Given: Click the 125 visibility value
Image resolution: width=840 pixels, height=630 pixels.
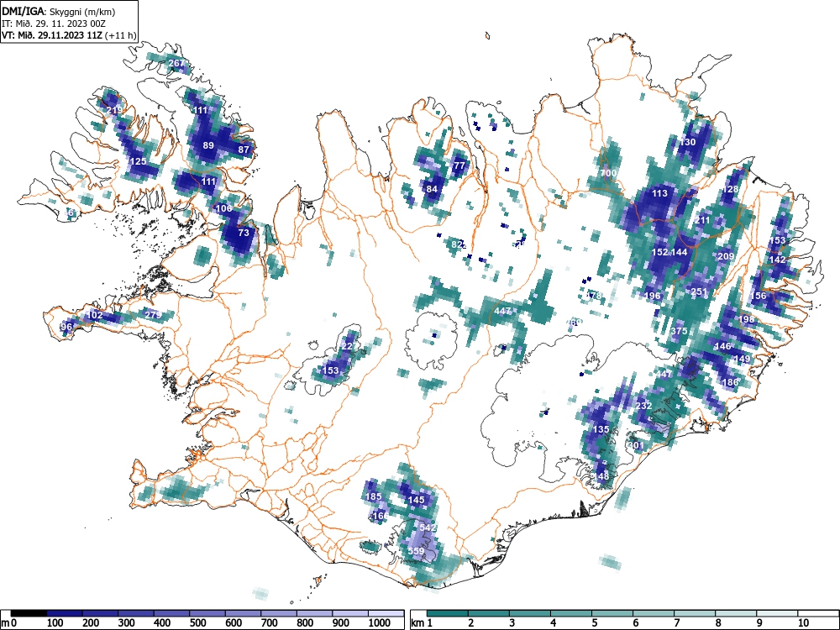Looking at the screenshot, I should (x=139, y=161).
